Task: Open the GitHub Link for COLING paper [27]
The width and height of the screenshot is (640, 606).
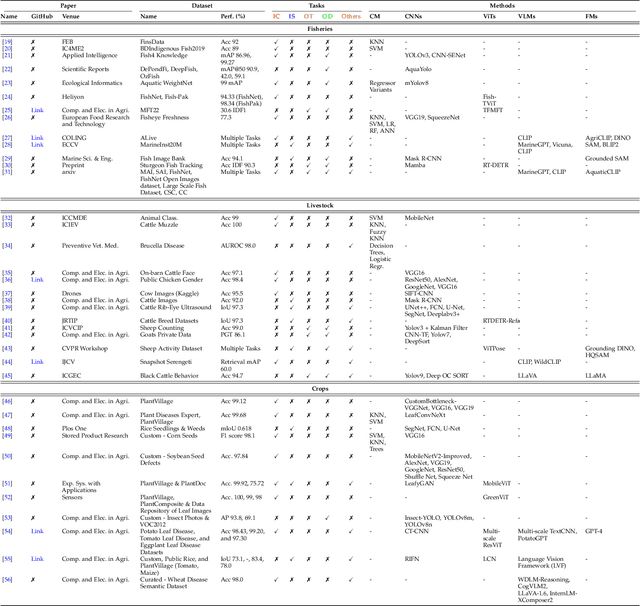Action: point(37,138)
